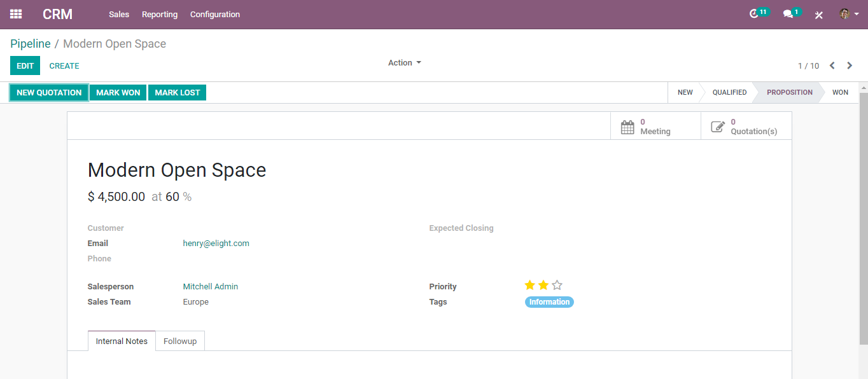Click email henry@elight.com

216,243
